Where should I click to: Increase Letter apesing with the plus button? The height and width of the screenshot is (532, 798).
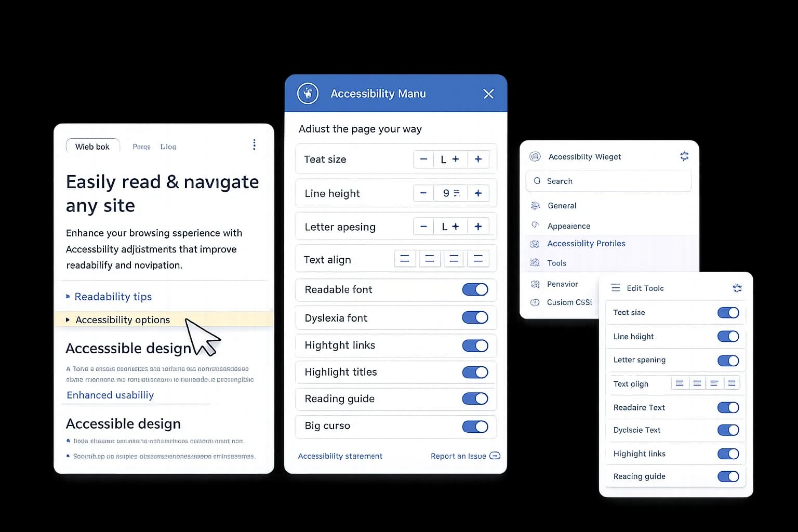[478, 227]
